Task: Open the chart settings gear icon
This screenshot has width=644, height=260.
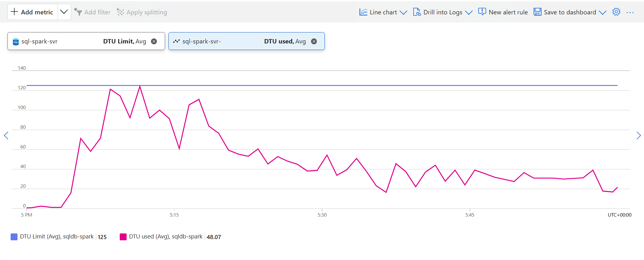Action: point(616,12)
